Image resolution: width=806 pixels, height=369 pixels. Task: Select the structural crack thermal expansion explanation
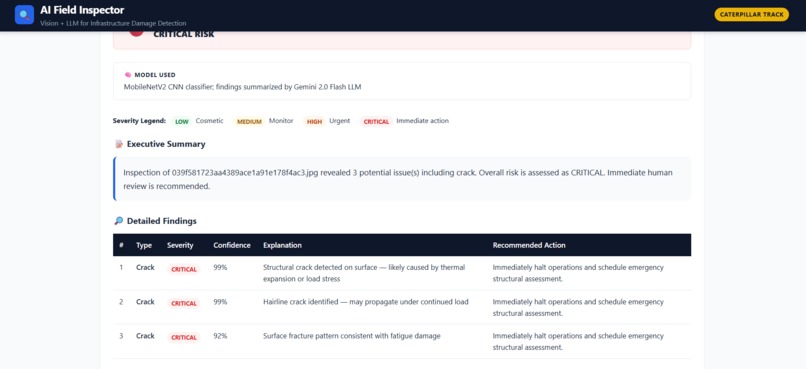pos(364,273)
